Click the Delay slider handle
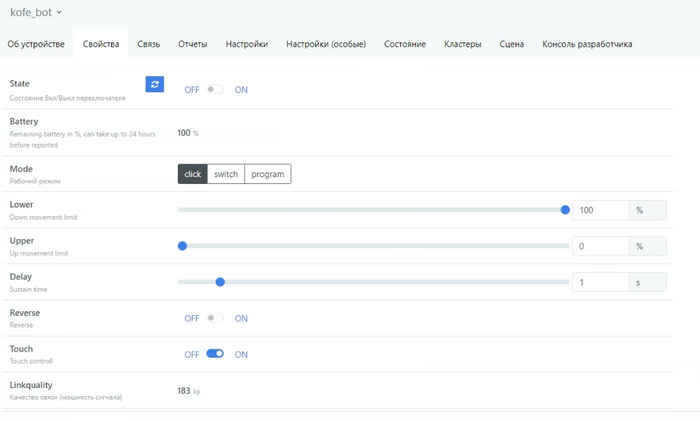 220,282
